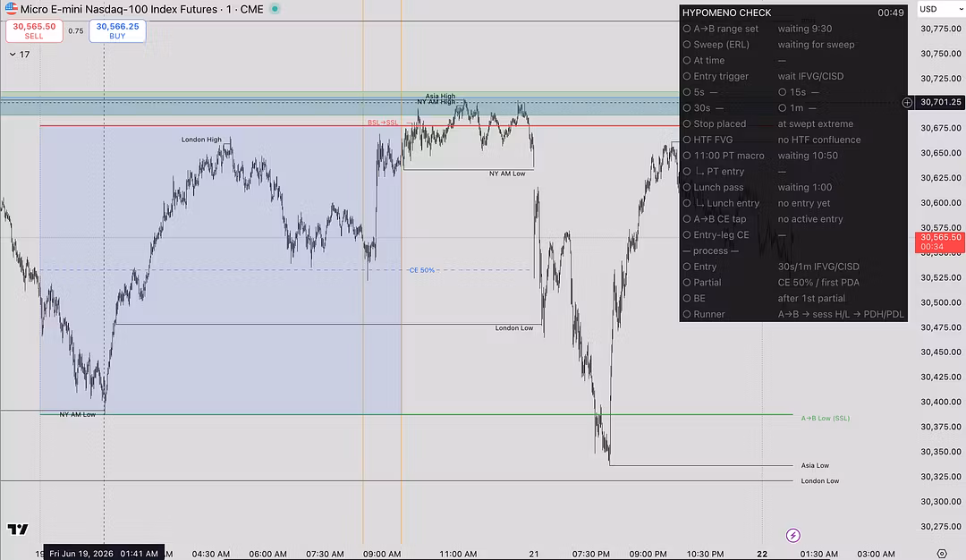Click the 11:00 AM time axis label
The width and height of the screenshot is (966, 560).
[x=458, y=554]
